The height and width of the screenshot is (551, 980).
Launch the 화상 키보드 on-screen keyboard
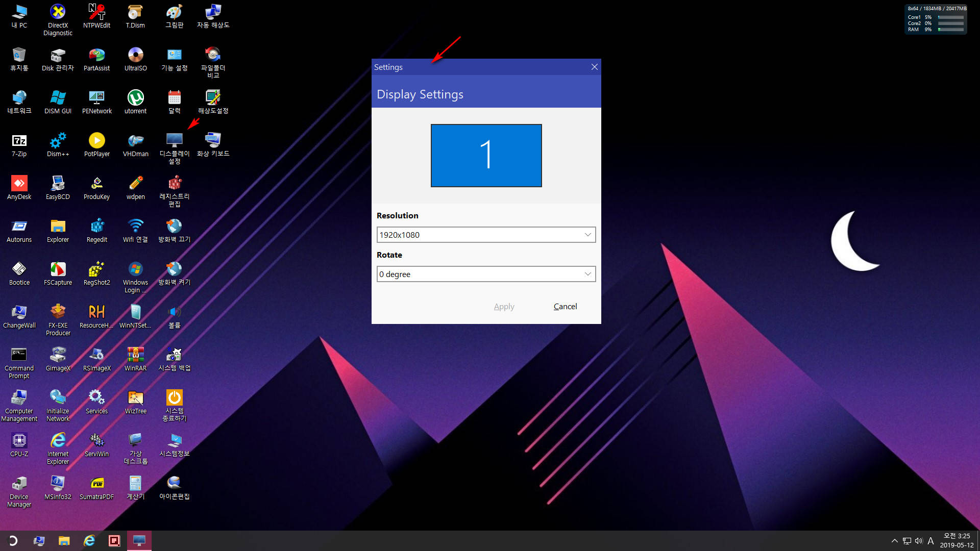pyautogui.click(x=213, y=144)
